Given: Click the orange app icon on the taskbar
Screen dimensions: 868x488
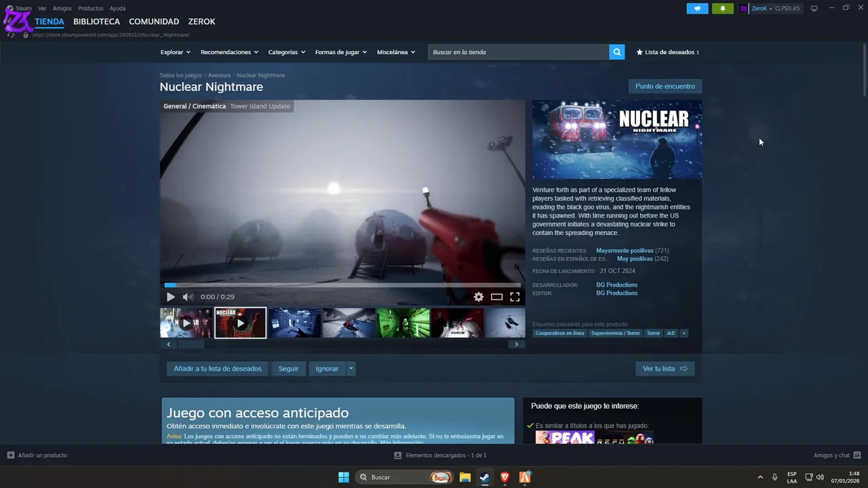Looking at the screenshot, I should tap(525, 477).
